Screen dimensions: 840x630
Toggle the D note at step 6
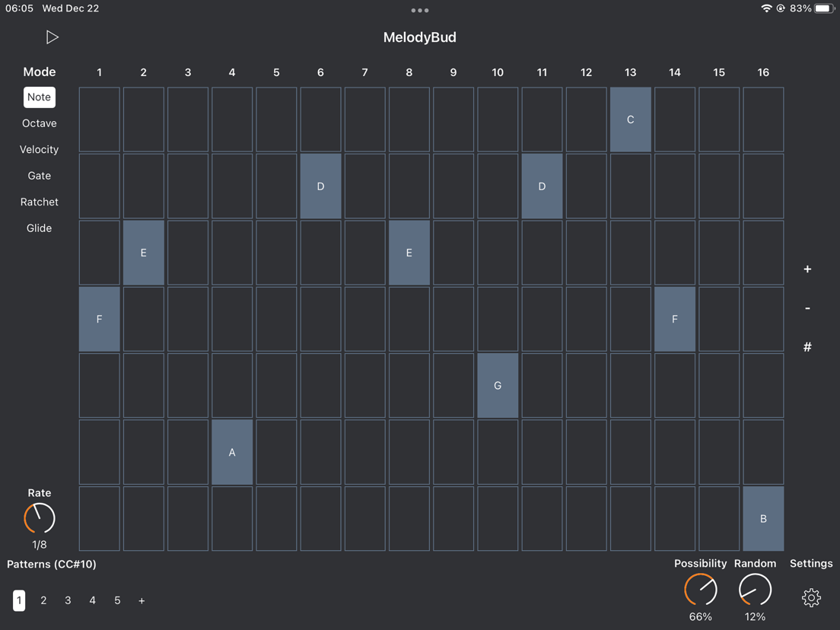click(x=320, y=186)
